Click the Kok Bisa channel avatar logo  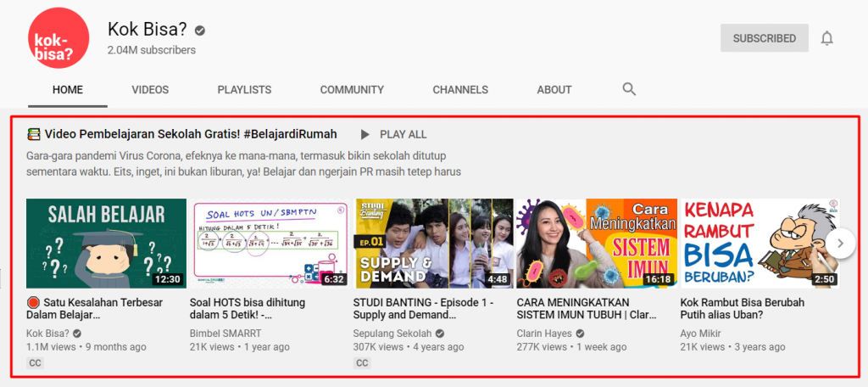(x=58, y=38)
